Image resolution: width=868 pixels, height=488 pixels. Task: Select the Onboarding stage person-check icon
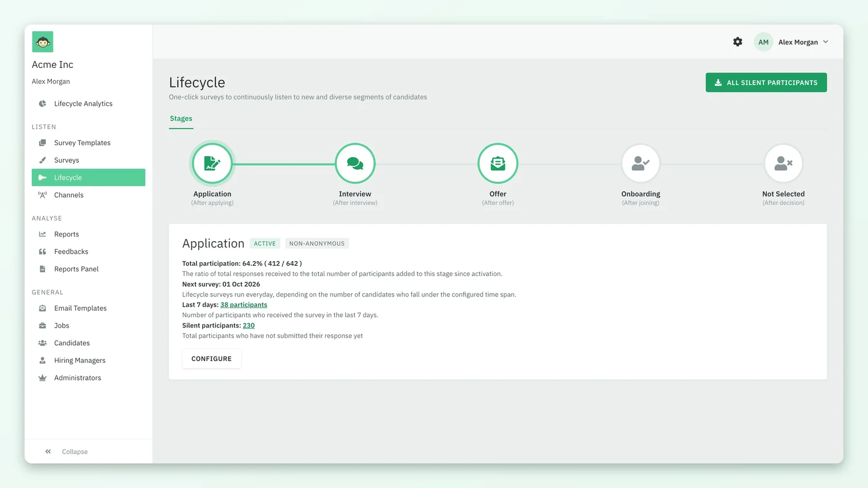(x=641, y=163)
